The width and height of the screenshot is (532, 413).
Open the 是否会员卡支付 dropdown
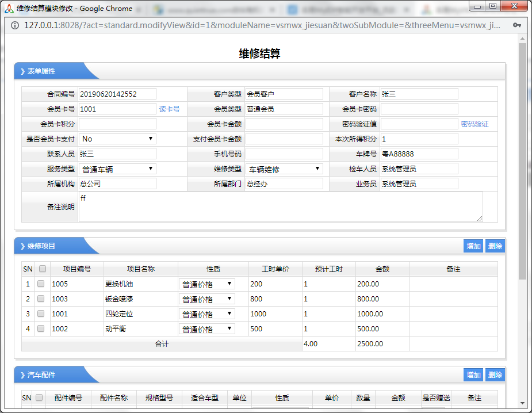(117, 139)
